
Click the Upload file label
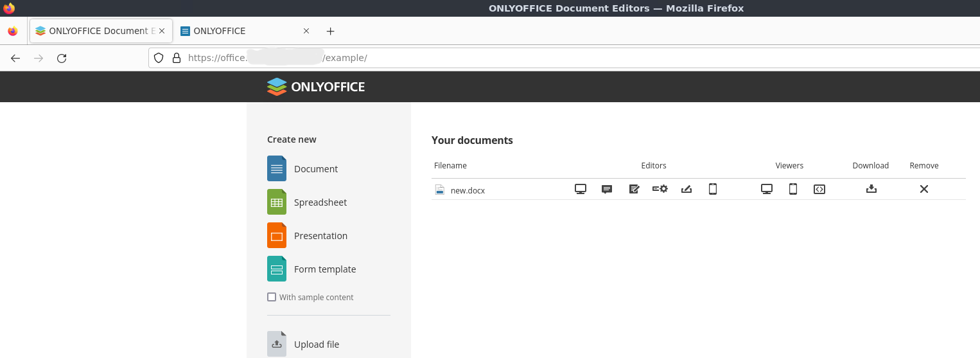[x=317, y=345]
